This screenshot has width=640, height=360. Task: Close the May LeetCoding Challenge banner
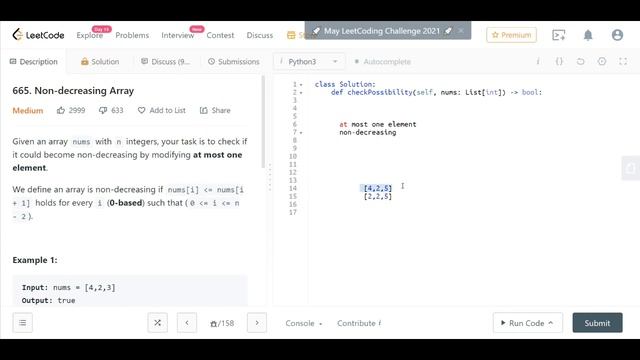point(461,31)
